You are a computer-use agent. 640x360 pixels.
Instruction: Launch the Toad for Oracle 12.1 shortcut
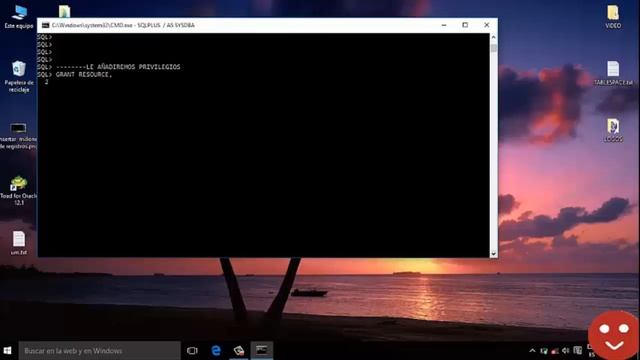coord(18,190)
